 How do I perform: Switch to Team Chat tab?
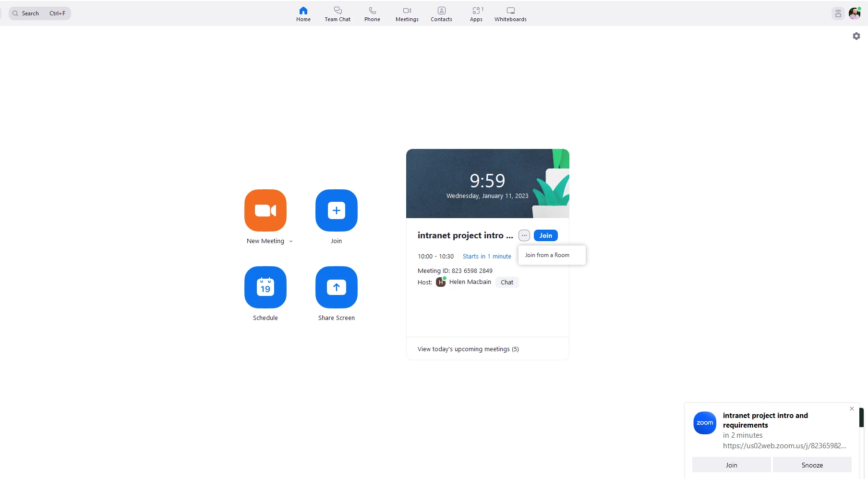(x=338, y=14)
